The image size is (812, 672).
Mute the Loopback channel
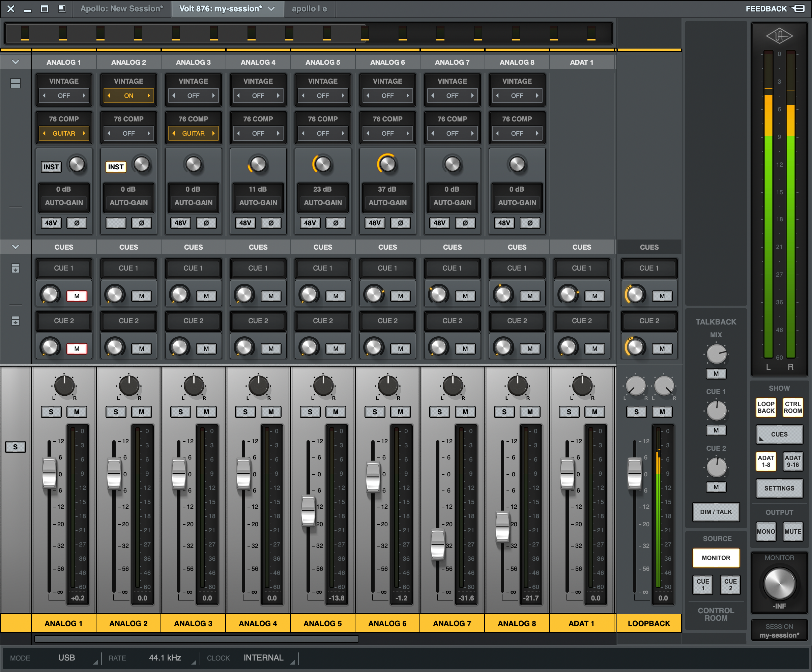coord(662,412)
